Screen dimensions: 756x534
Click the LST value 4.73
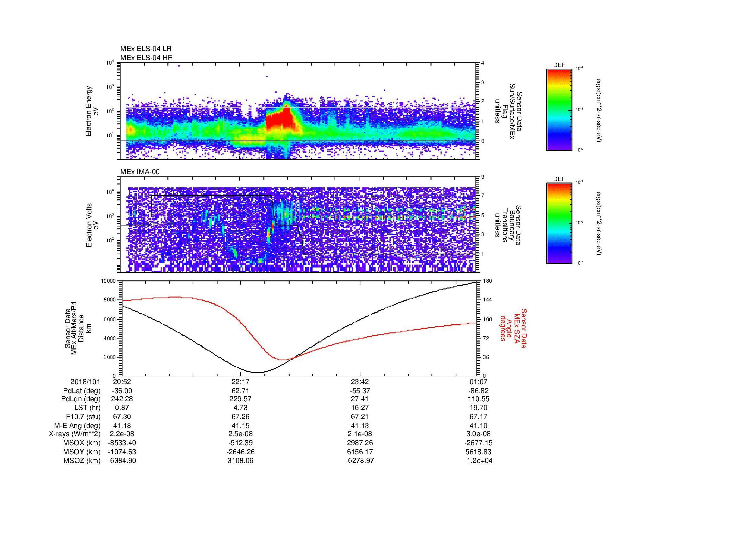[x=241, y=408]
